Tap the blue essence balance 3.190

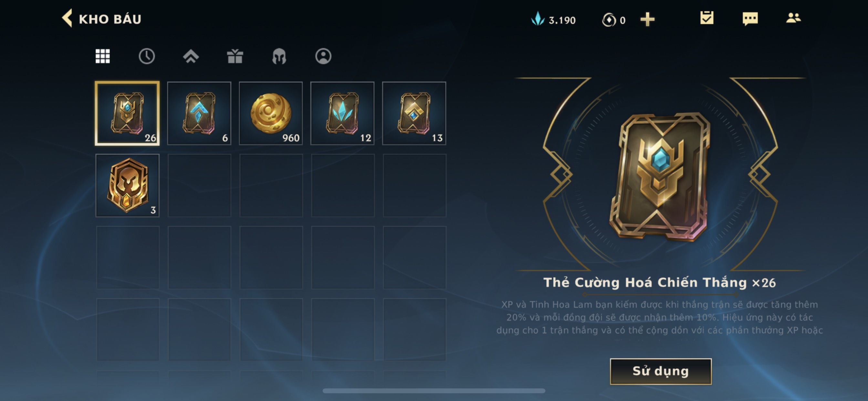[553, 20]
